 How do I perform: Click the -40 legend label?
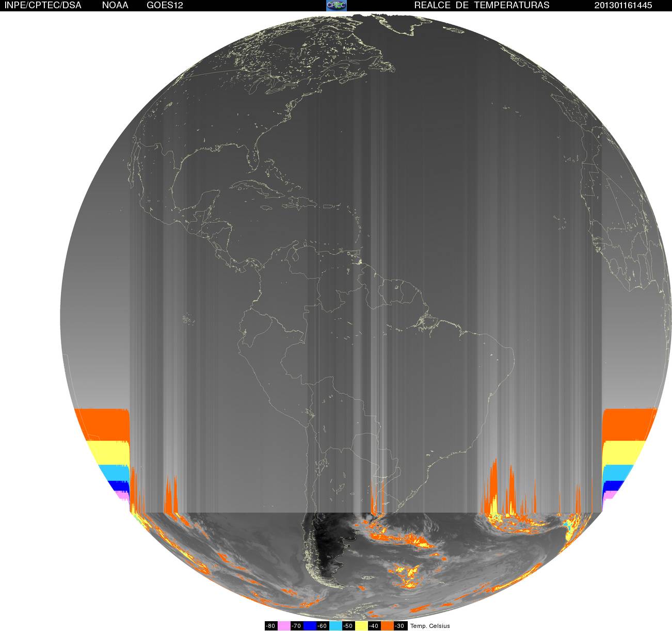pyautogui.click(x=374, y=626)
